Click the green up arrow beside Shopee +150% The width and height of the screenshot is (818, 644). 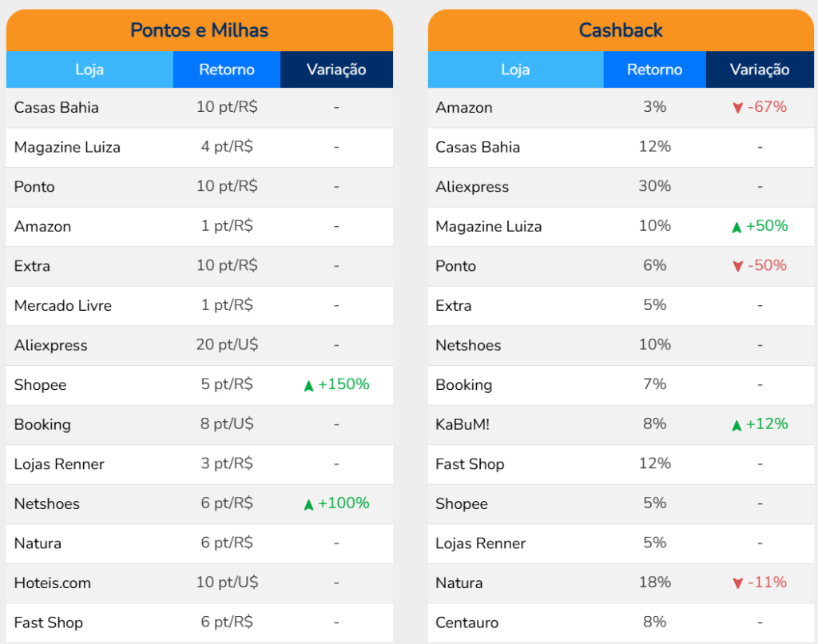308,386
